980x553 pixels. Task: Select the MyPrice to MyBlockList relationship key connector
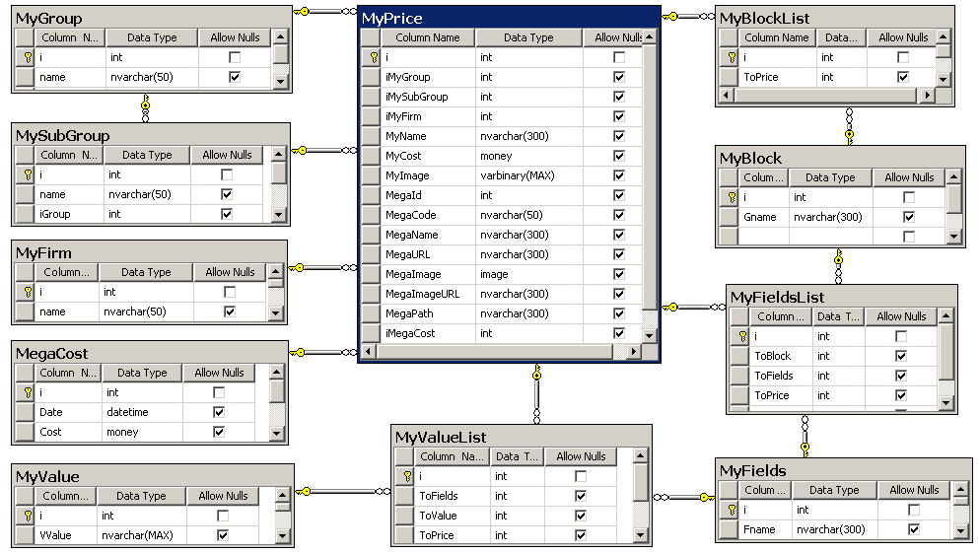click(688, 16)
